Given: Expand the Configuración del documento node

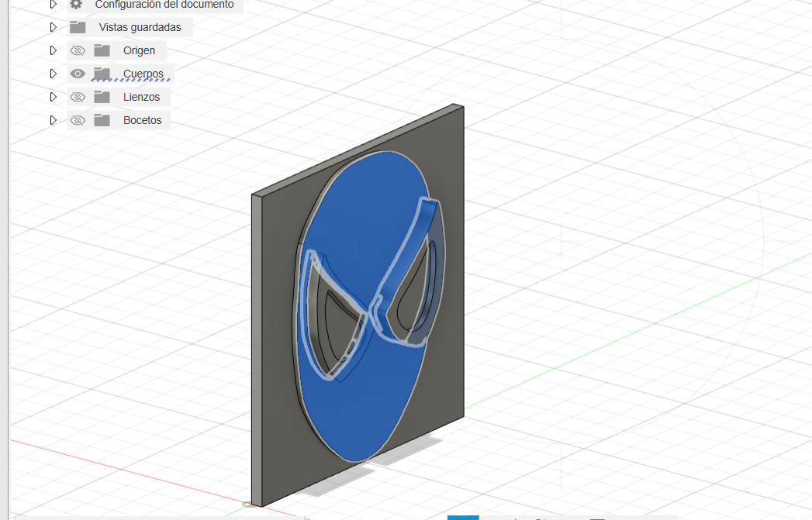Looking at the screenshot, I should (x=53, y=4).
